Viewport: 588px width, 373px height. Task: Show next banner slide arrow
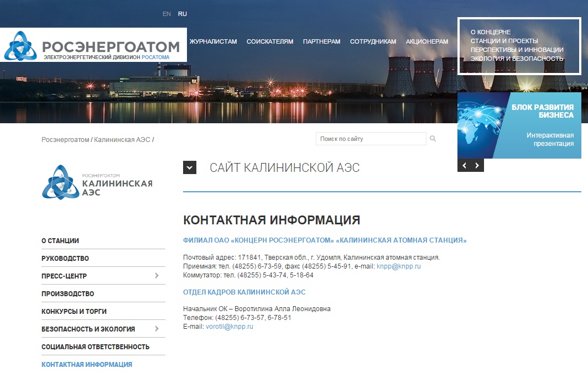tap(477, 166)
